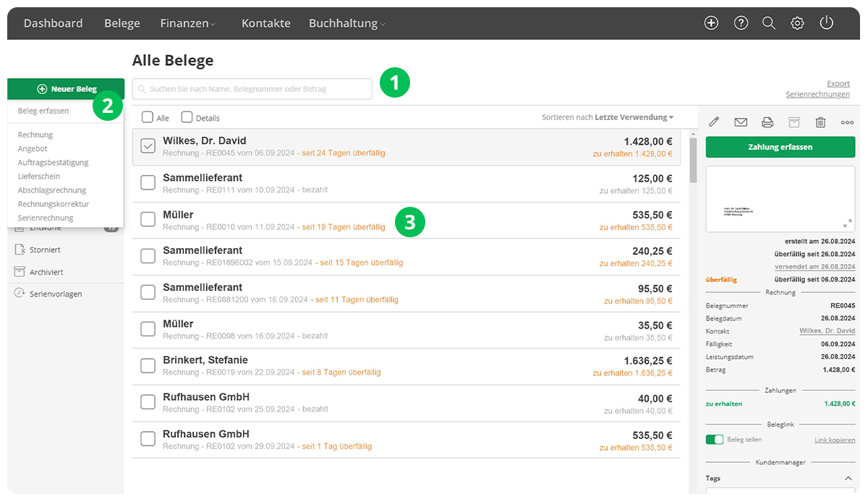Tick the checkbox for Brinkert, Stefanie
Screen dimensions: 868x502
coord(148,365)
